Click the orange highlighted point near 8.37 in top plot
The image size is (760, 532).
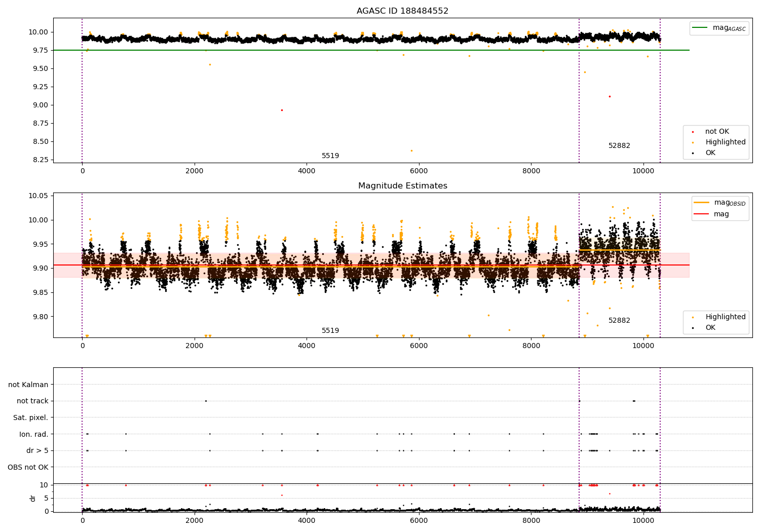411,150
